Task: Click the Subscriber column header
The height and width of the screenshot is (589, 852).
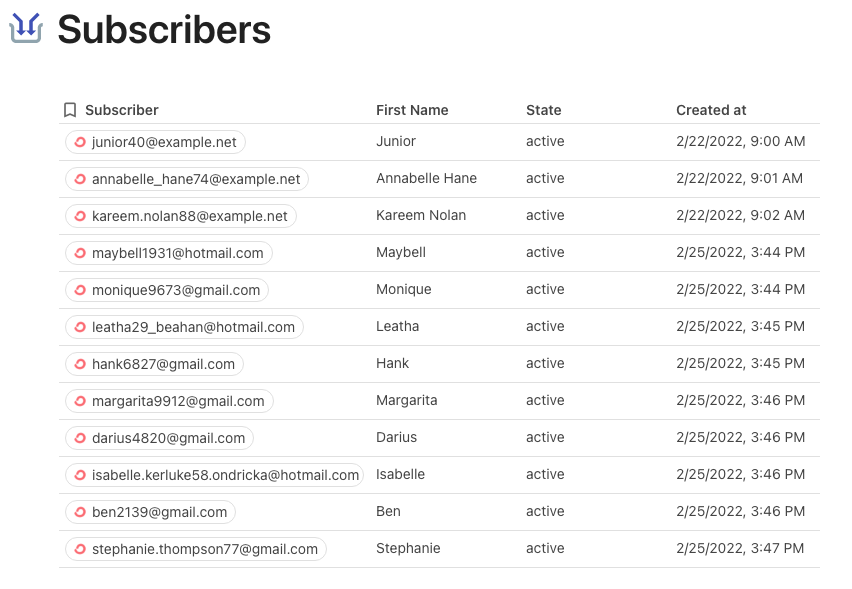Action: point(122,110)
